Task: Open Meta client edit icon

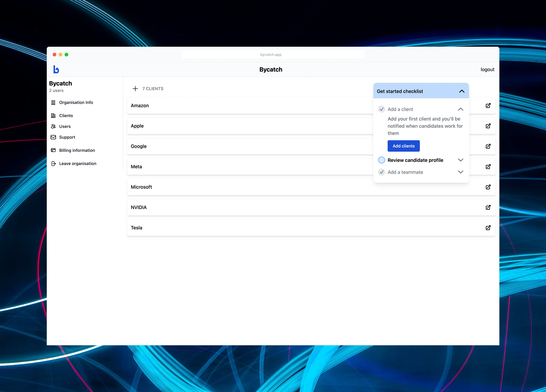Action: (x=488, y=167)
